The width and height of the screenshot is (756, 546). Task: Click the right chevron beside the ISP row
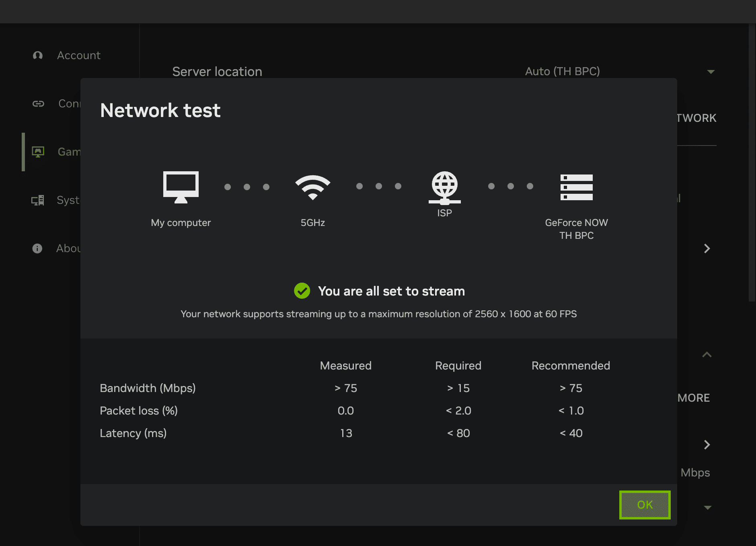707,248
